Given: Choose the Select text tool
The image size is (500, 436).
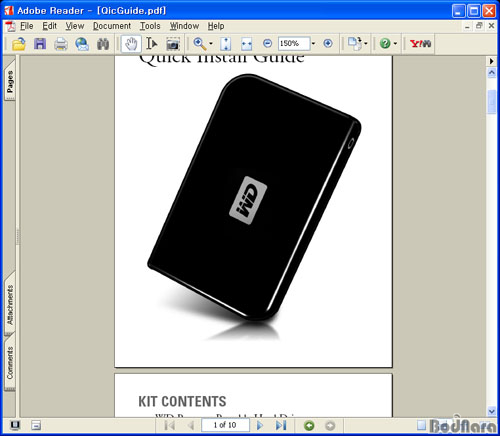Looking at the screenshot, I should point(152,44).
